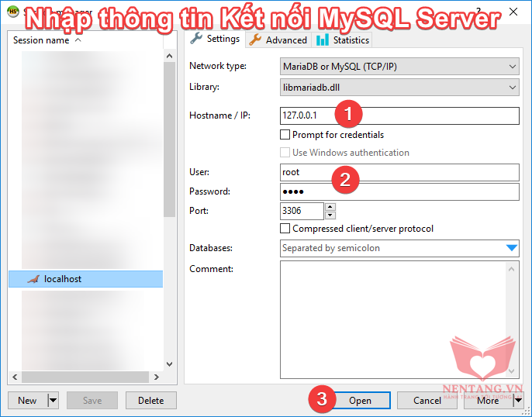Decrease port number with down arrow
Screen dimensions: 532x417
[330, 215]
